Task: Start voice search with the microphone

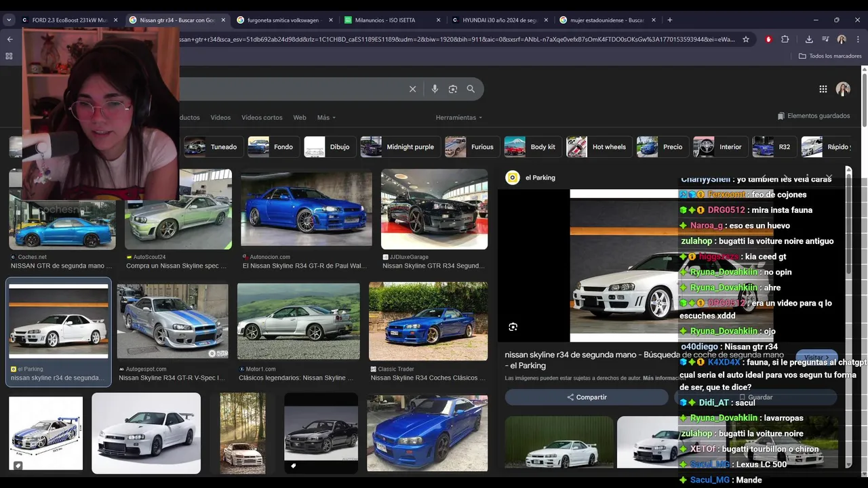Action: click(435, 89)
